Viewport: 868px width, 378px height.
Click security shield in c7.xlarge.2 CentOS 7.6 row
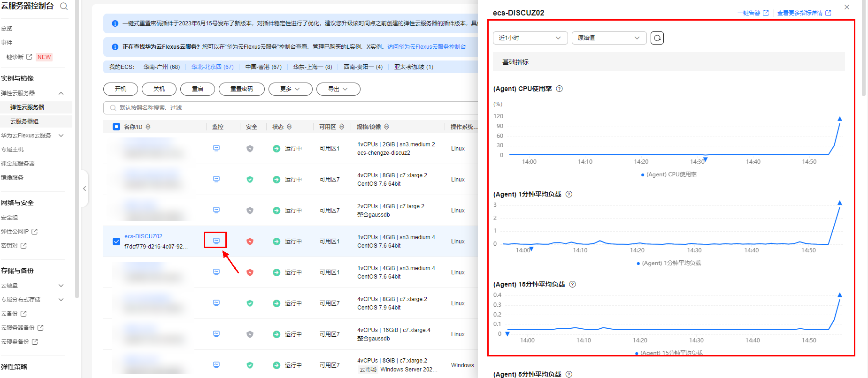250,180
